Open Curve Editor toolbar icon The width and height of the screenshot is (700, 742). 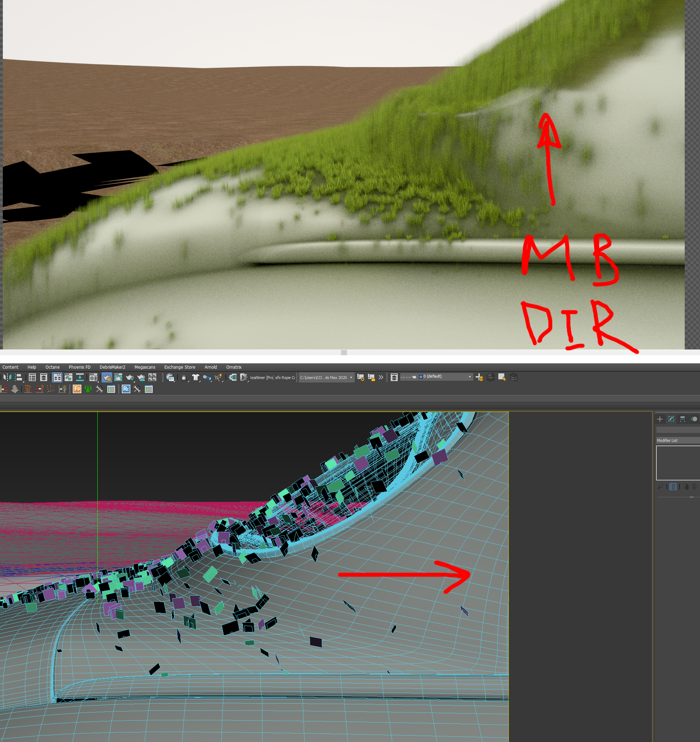tap(68, 377)
